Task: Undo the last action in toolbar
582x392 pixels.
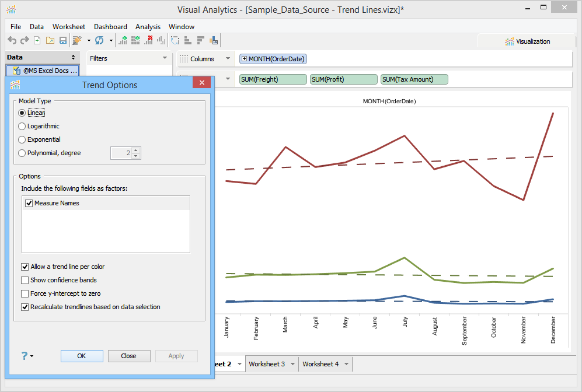Action: (12, 40)
